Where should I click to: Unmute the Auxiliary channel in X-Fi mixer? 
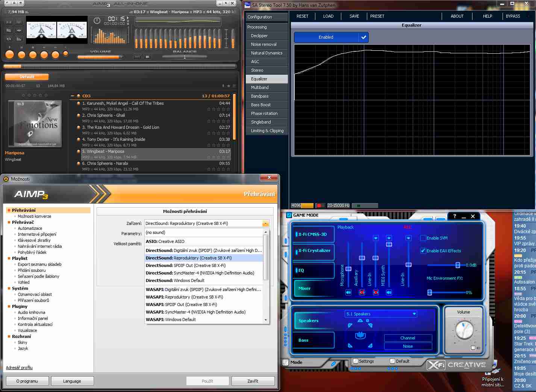coord(362,292)
